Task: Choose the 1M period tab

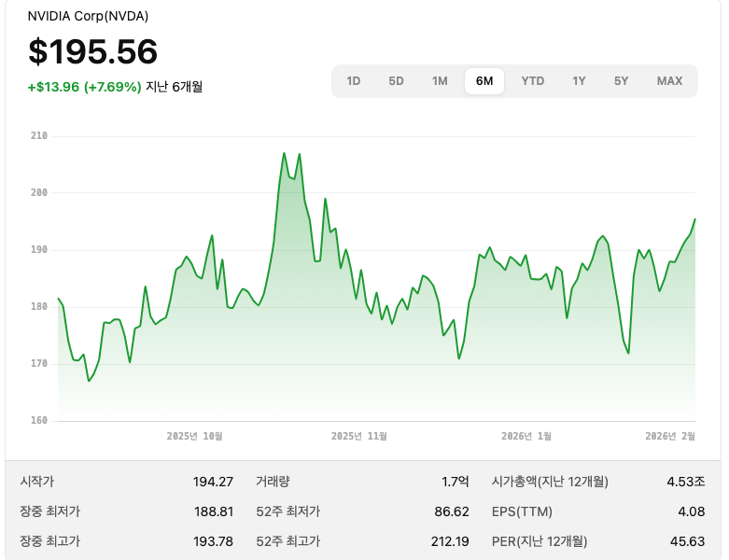Action: click(440, 81)
